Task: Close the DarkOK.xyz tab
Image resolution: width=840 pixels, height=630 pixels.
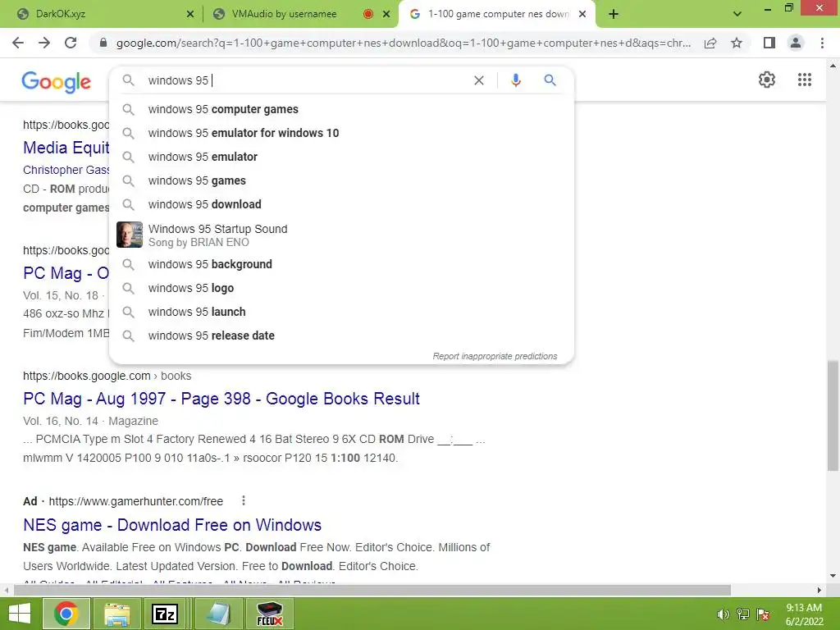Action: pos(189,14)
